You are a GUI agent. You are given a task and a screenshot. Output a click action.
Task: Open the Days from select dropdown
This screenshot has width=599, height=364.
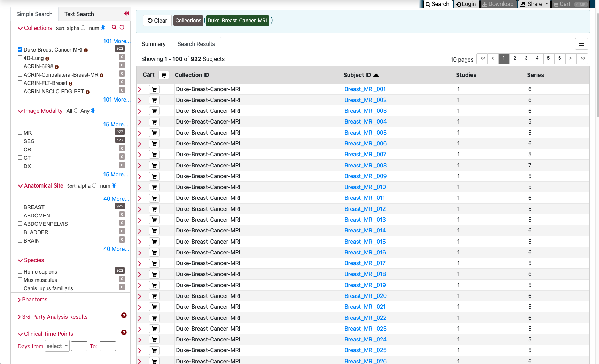(x=57, y=346)
